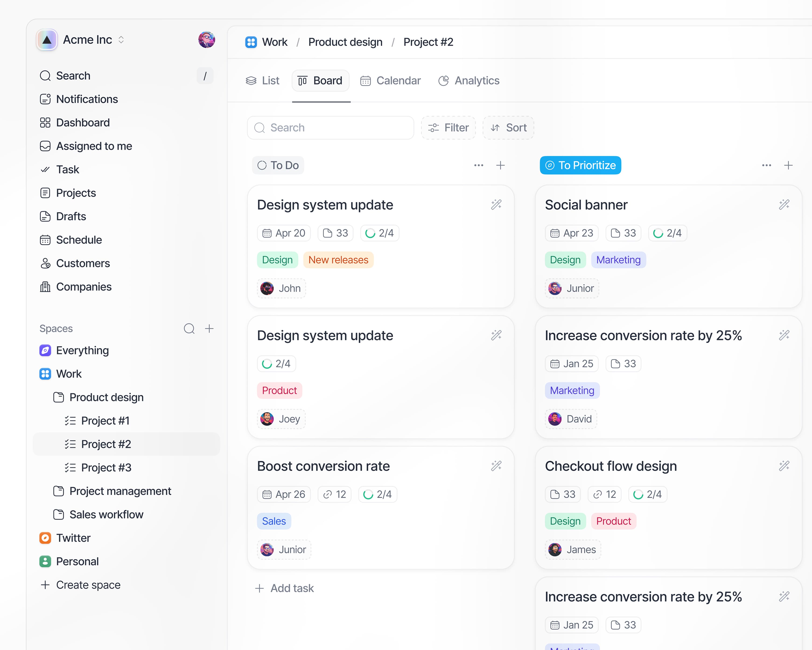Switch to the Analytics tab
The height and width of the screenshot is (650, 812).
[469, 81]
